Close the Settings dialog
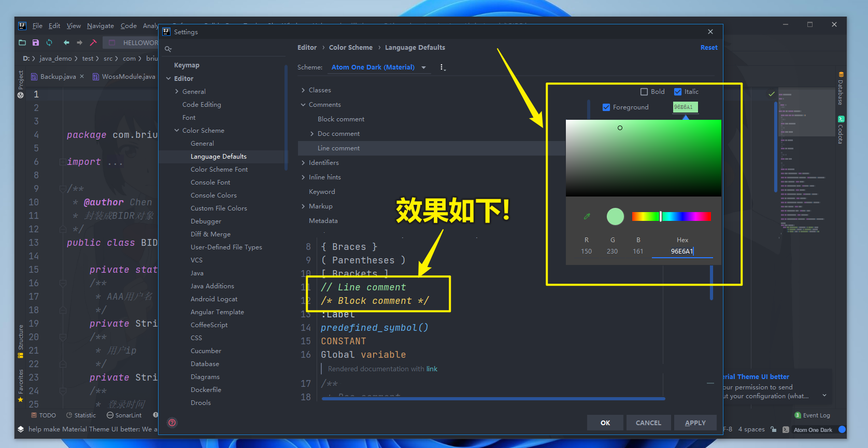The image size is (868, 448). tap(710, 32)
